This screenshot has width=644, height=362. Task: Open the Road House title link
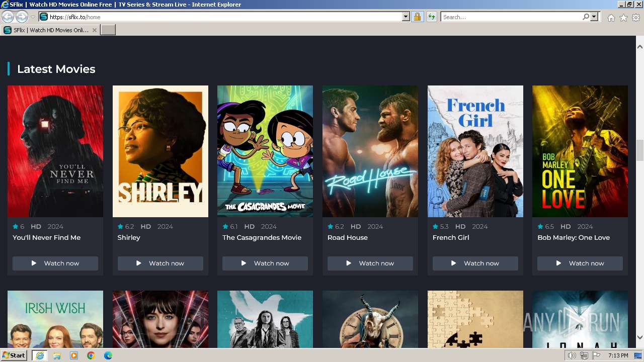pos(348,237)
